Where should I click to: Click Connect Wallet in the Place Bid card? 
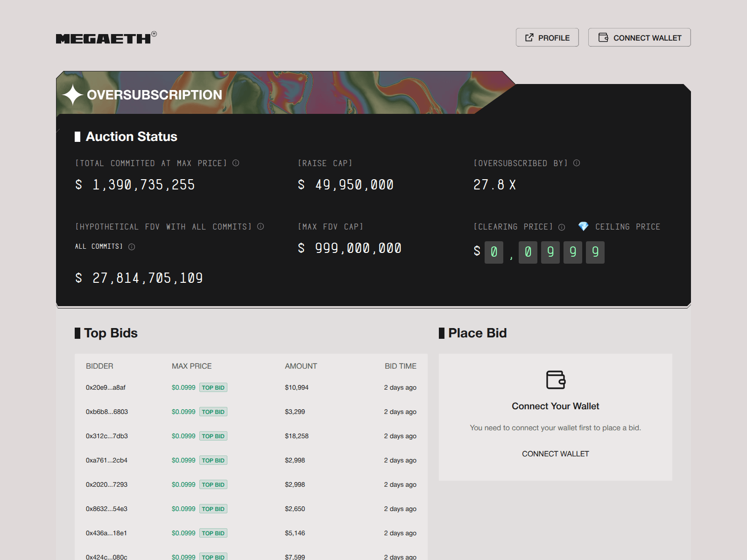click(556, 454)
